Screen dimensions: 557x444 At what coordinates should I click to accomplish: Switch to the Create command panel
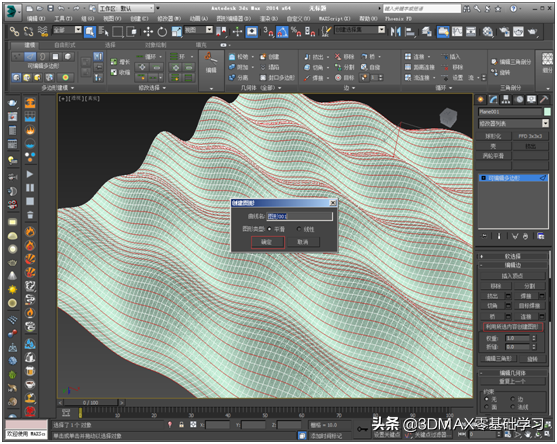coord(481,100)
